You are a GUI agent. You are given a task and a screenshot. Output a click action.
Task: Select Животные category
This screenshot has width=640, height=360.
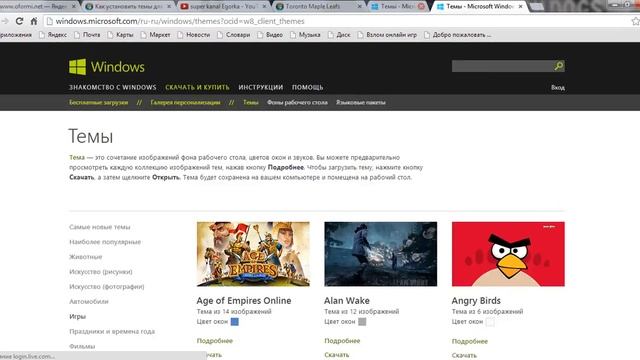pos(85,257)
